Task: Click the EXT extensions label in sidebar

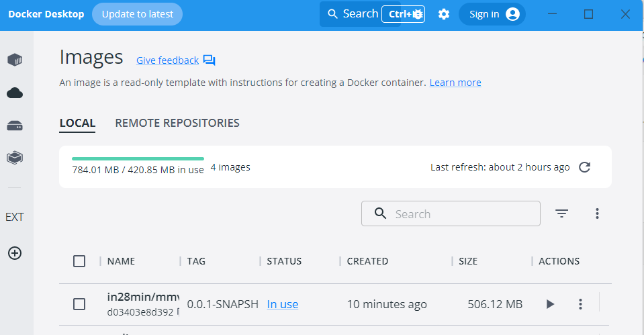Action: click(x=15, y=217)
